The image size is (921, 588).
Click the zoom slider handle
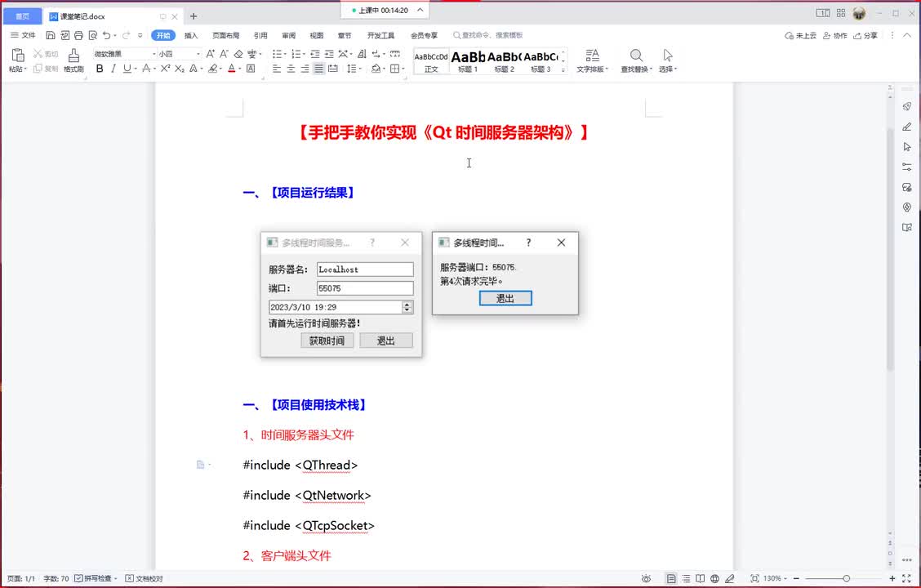(x=847, y=578)
